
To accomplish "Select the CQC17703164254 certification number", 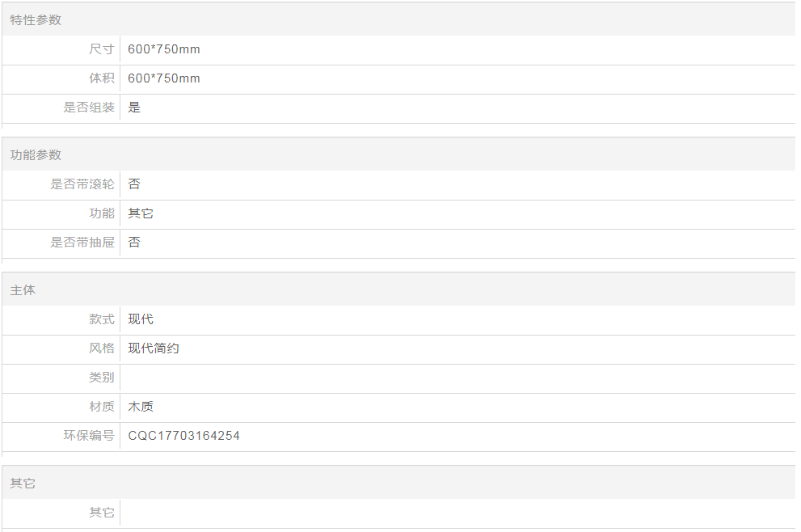I will [184, 436].
